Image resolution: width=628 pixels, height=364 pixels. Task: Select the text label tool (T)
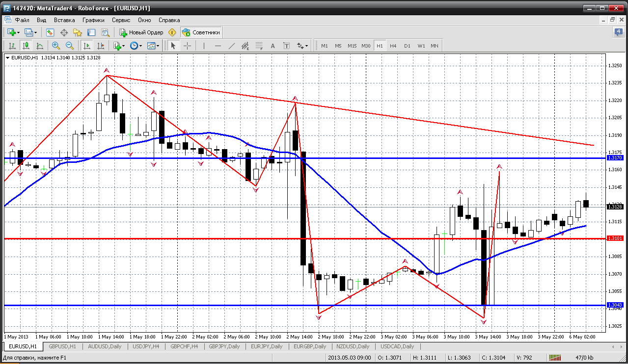click(287, 46)
